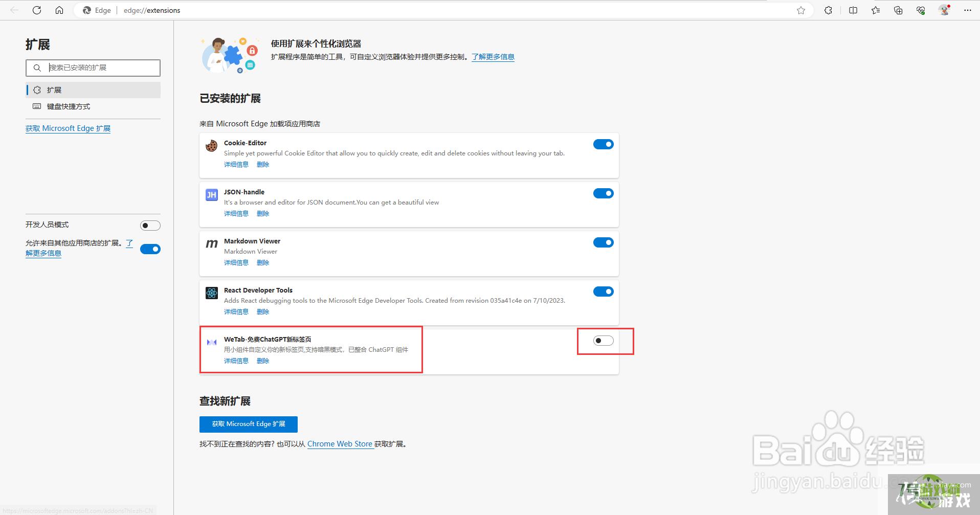Click the WeTab extension icon

[212, 342]
